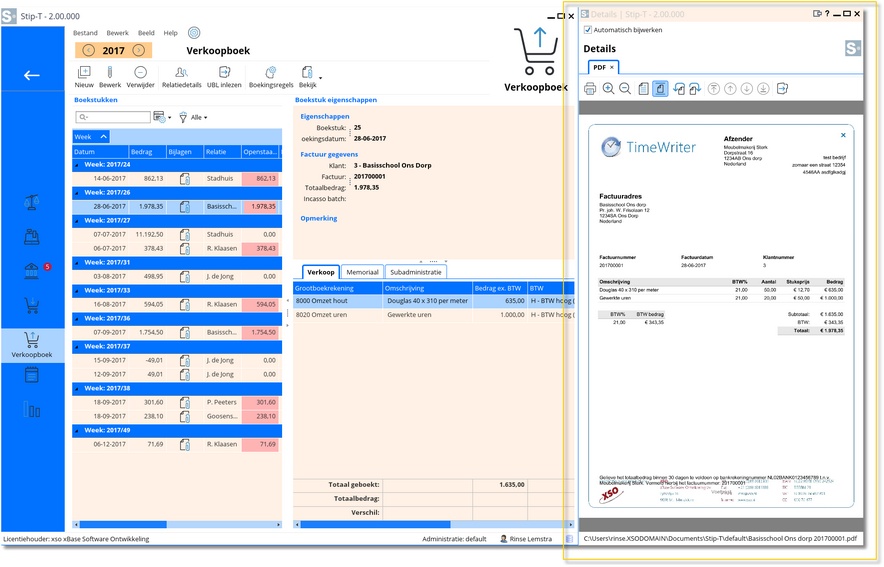Collapse the Week: 2017/24 group

[78, 165]
